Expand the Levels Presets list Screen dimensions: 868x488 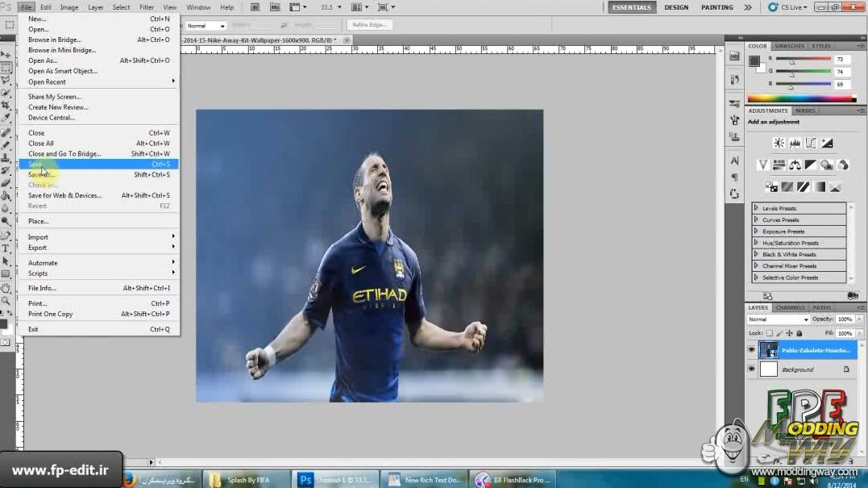pyautogui.click(x=756, y=208)
